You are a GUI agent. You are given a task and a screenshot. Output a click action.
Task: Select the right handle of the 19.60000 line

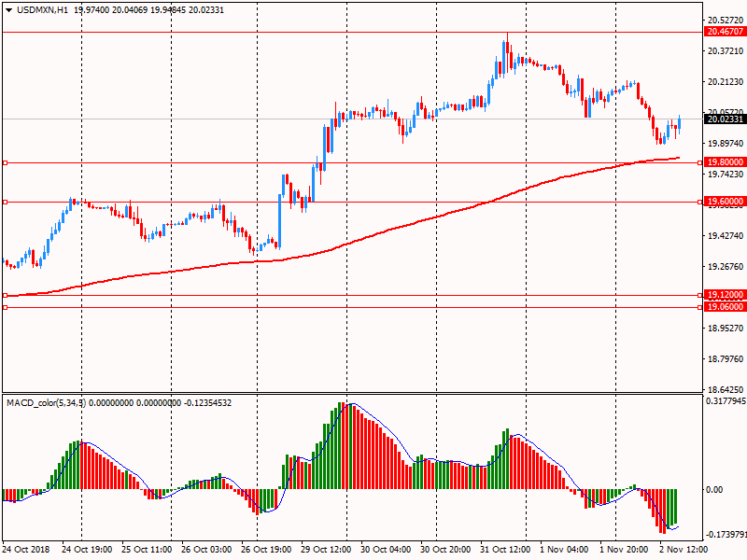pyautogui.click(x=699, y=203)
